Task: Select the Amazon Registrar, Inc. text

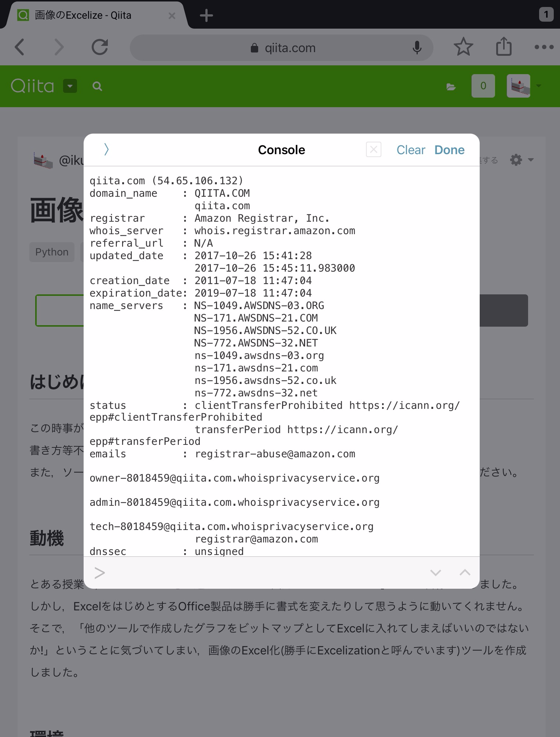Action: point(262,218)
